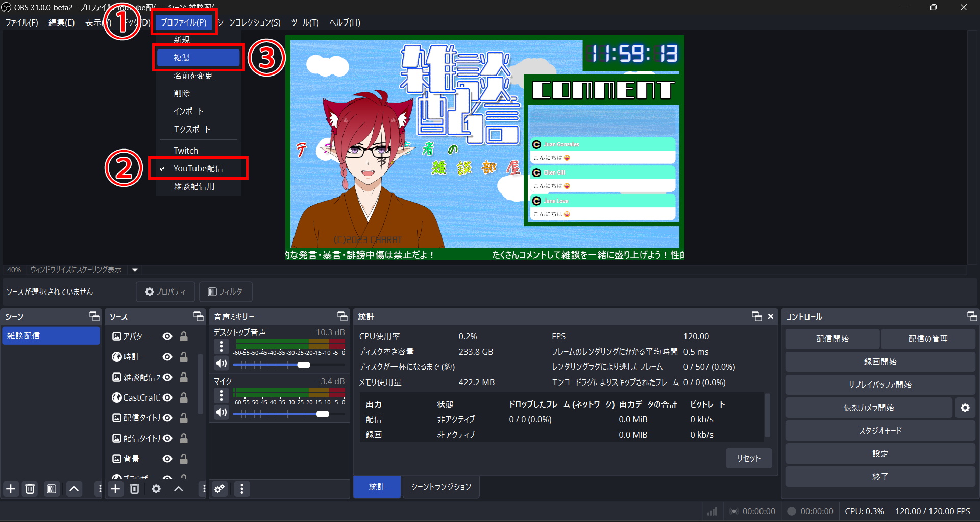The width and height of the screenshot is (980, 522).
Task: Close the 統計 panel with the X icon
Action: [771, 316]
